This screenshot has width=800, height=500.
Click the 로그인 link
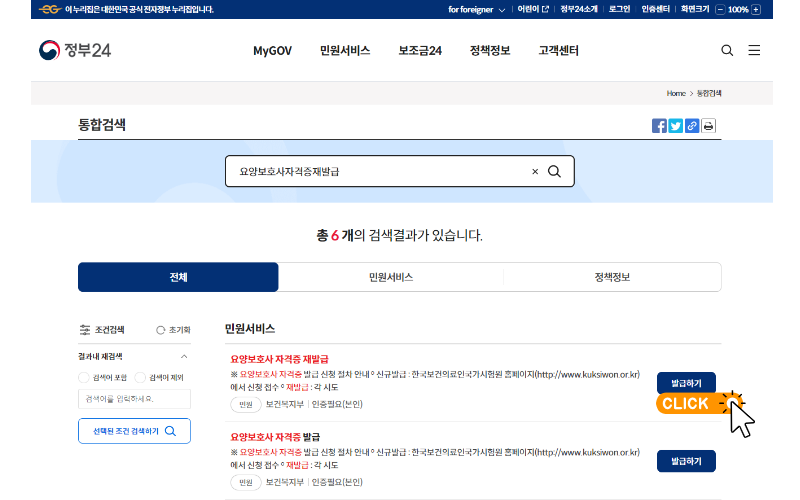click(619, 9)
